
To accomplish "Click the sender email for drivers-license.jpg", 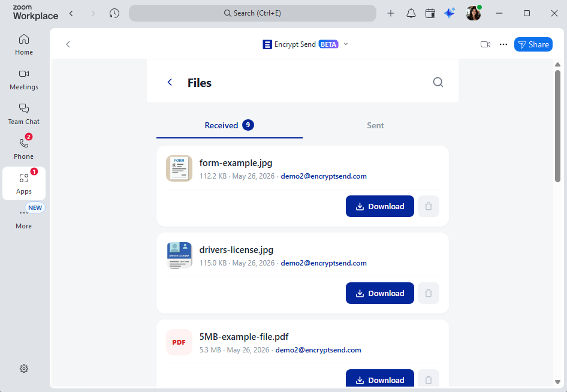I will point(324,263).
